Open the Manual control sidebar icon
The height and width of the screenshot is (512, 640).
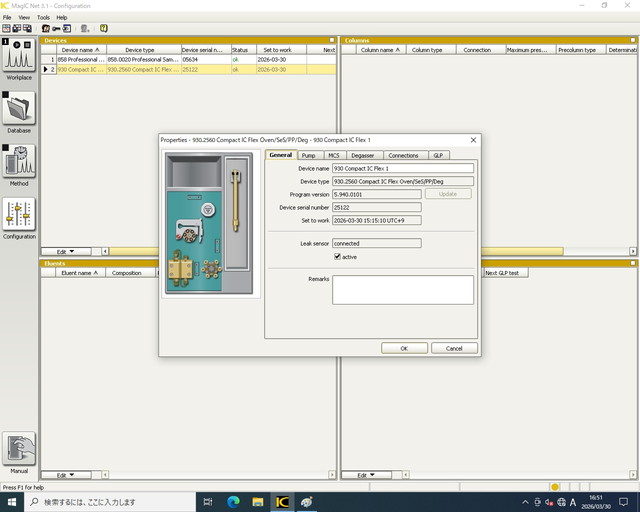[x=18, y=450]
